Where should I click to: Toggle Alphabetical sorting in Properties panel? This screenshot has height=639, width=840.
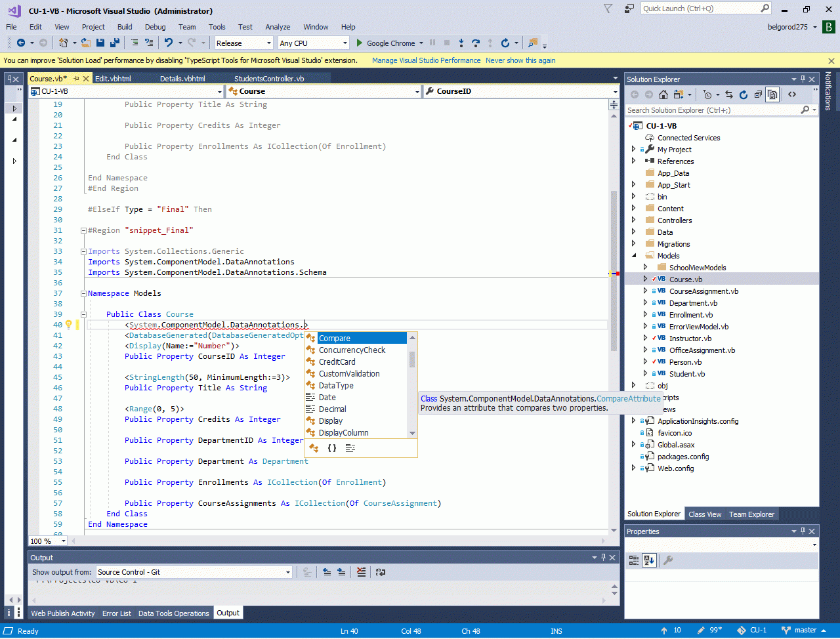click(x=648, y=560)
